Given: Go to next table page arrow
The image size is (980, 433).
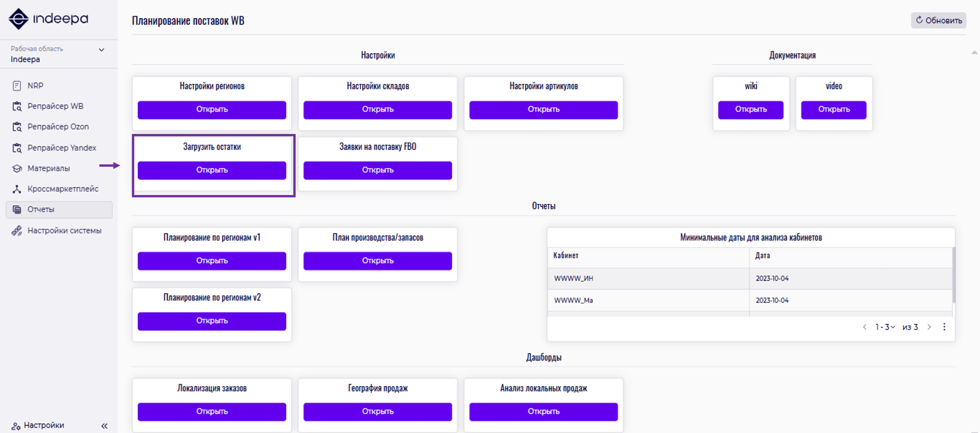Looking at the screenshot, I should [929, 327].
